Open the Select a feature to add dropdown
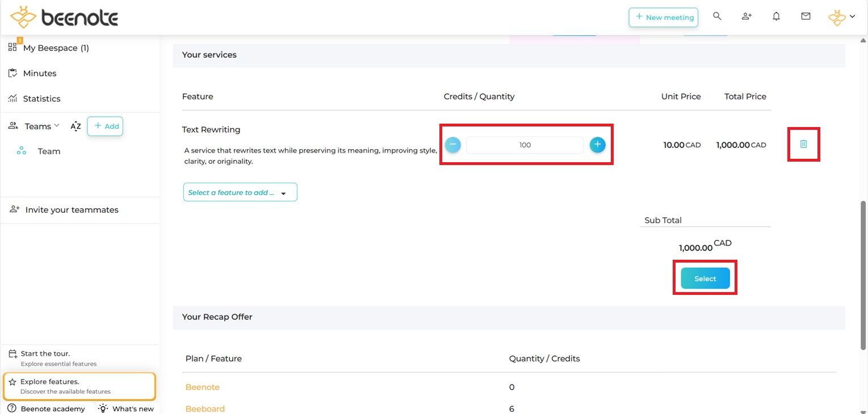Screen dimensions: 868x414 (240, 192)
